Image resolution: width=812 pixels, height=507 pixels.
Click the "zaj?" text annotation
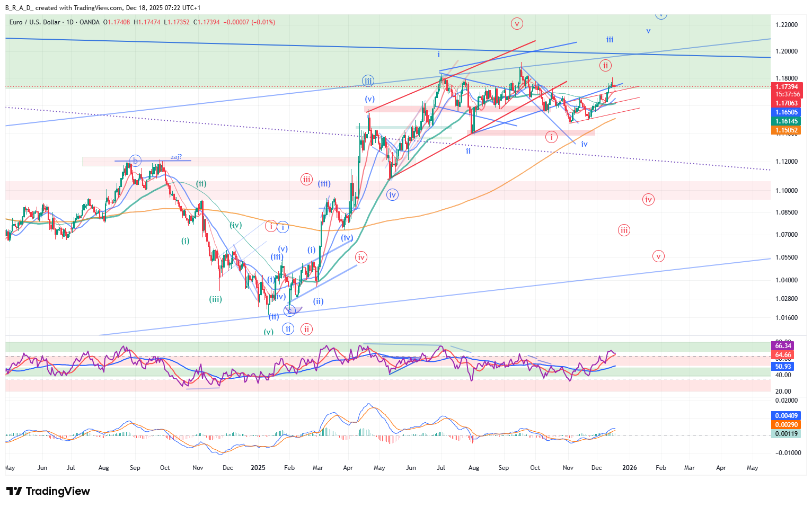(176, 157)
